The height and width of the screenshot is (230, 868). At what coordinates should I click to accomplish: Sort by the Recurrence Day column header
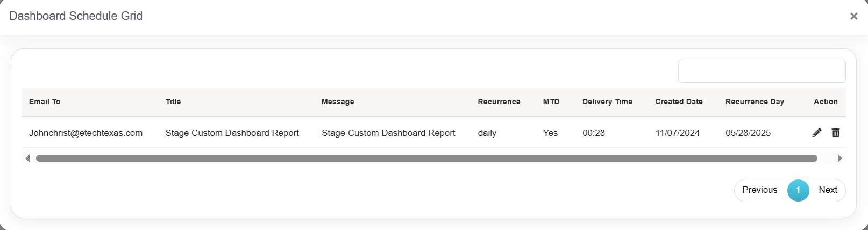(x=755, y=102)
